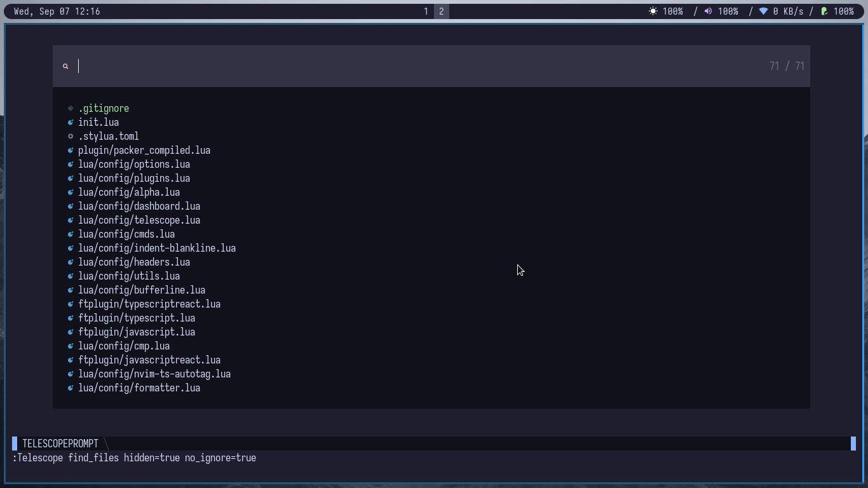Screen dimensions: 868x488
Task: Click the Telescope find_files command line text
Action: point(134,457)
